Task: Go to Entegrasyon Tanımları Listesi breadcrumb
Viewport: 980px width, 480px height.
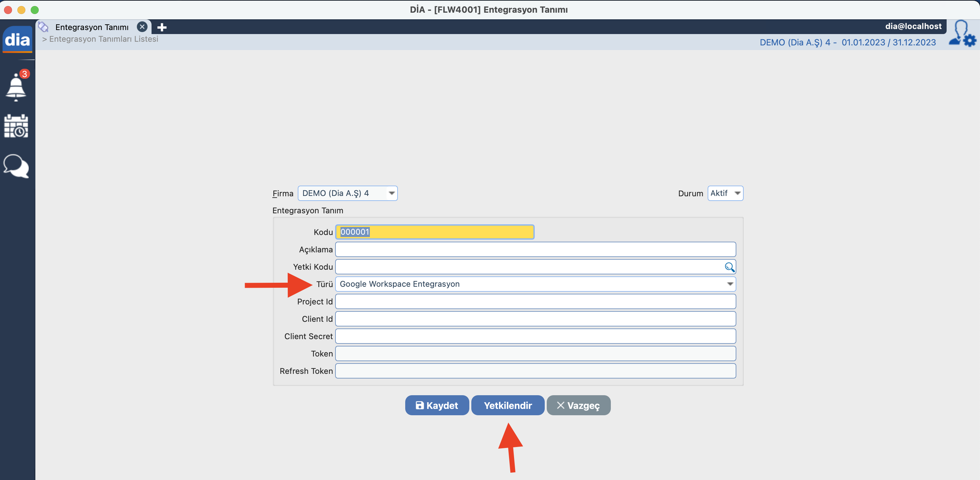Action: [103, 39]
